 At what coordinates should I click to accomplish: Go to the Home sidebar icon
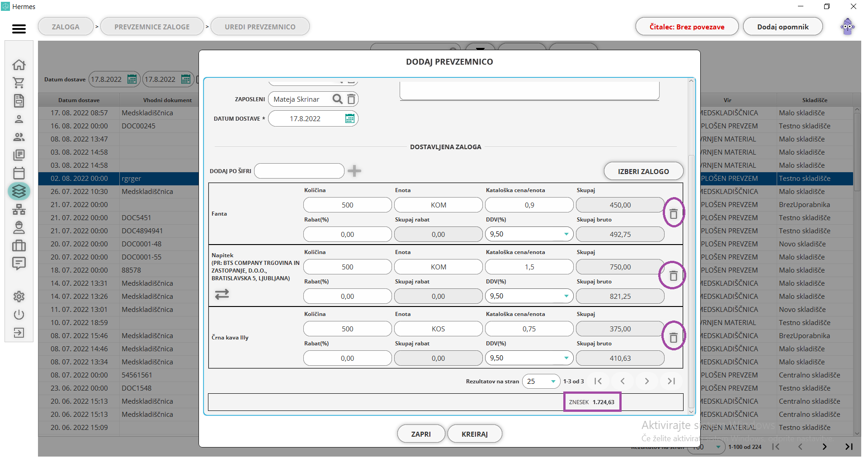[x=19, y=65]
